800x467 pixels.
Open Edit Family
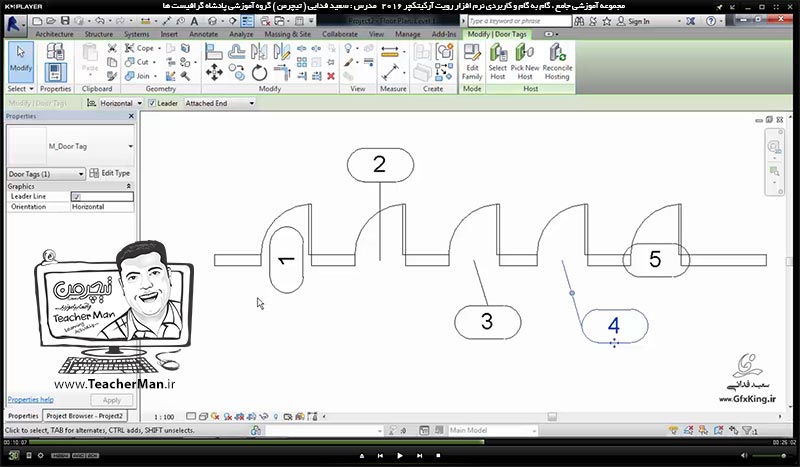coord(472,62)
